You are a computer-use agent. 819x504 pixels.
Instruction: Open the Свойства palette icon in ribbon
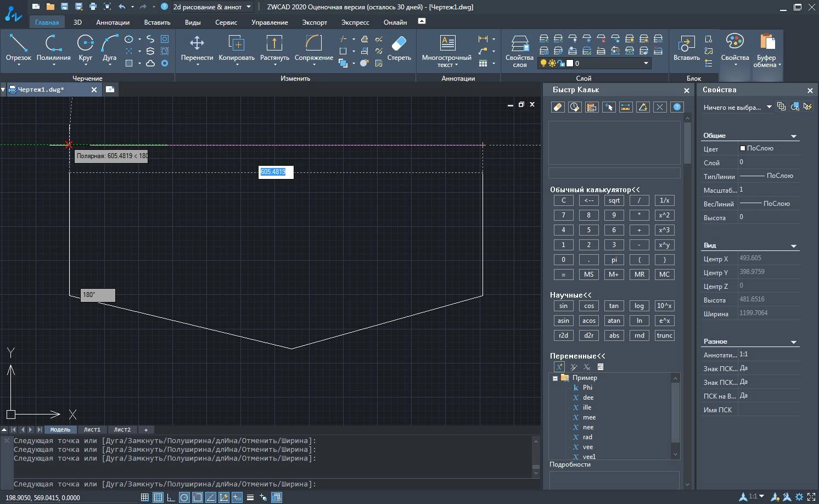point(734,48)
